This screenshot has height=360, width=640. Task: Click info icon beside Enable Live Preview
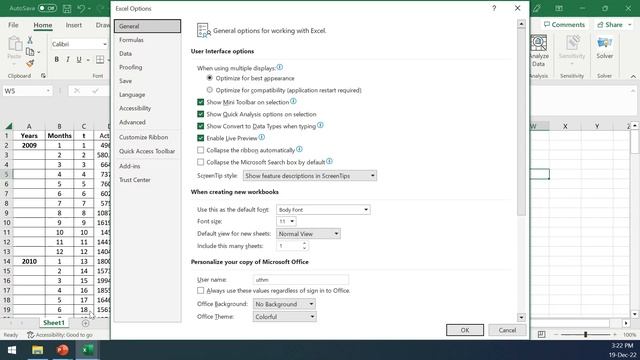coord(262,138)
